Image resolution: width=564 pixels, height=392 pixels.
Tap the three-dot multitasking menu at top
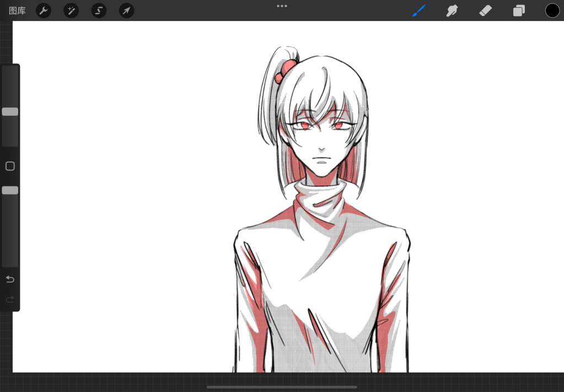[x=282, y=6]
